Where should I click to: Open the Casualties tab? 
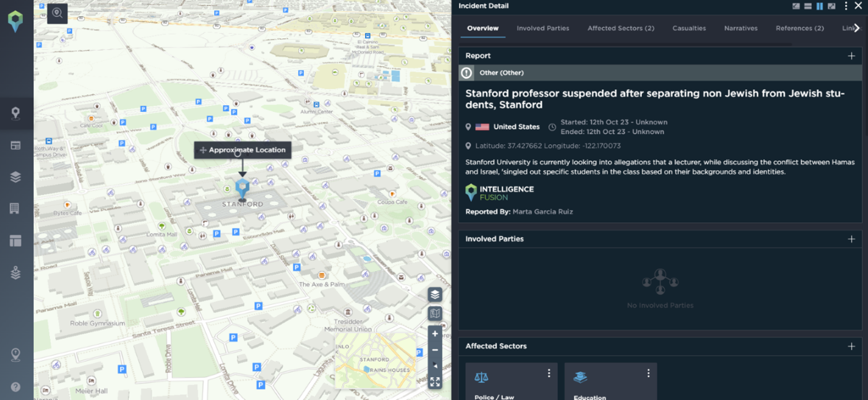pos(689,28)
